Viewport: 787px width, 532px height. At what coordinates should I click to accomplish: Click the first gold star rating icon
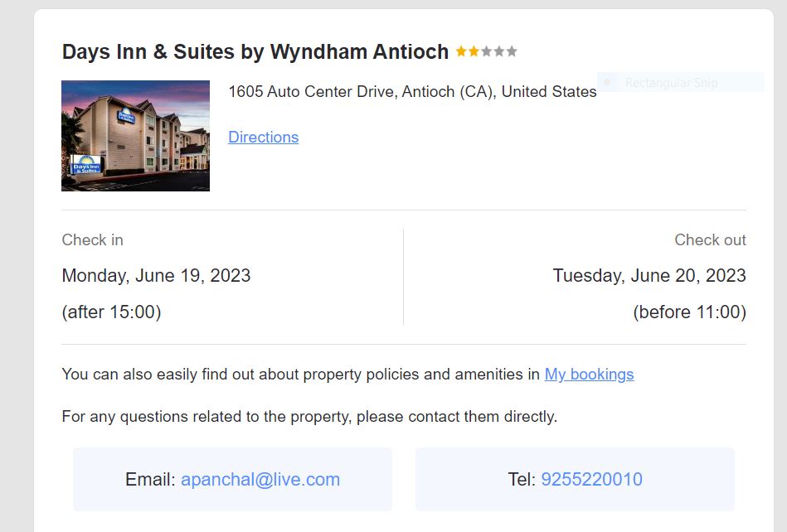coord(460,51)
